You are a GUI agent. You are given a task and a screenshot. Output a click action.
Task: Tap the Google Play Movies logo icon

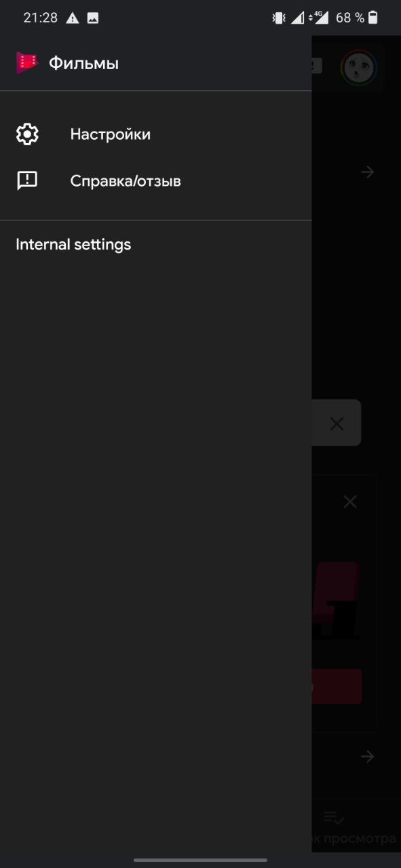pos(27,63)
